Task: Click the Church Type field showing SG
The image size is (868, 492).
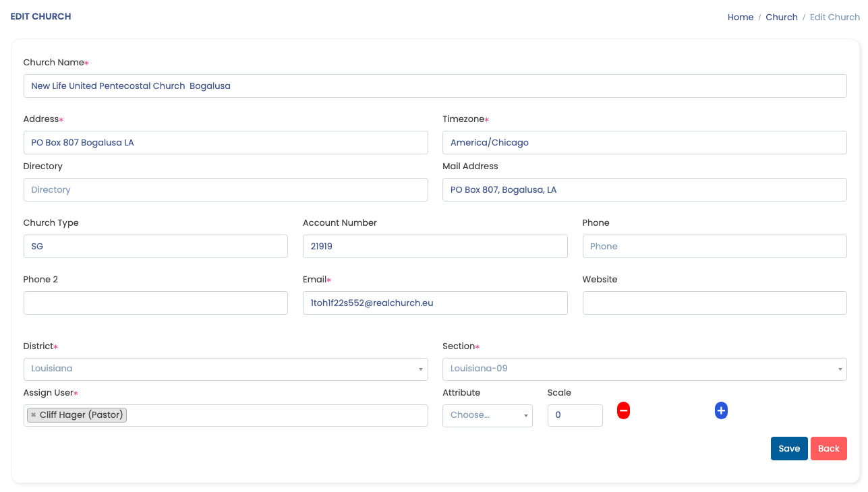Action: coord(156,247)
